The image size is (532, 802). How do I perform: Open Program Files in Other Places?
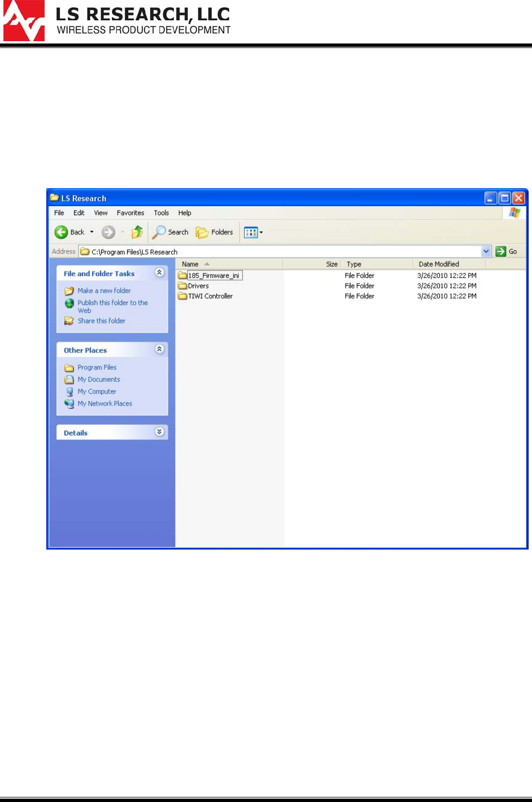[97, 368]
